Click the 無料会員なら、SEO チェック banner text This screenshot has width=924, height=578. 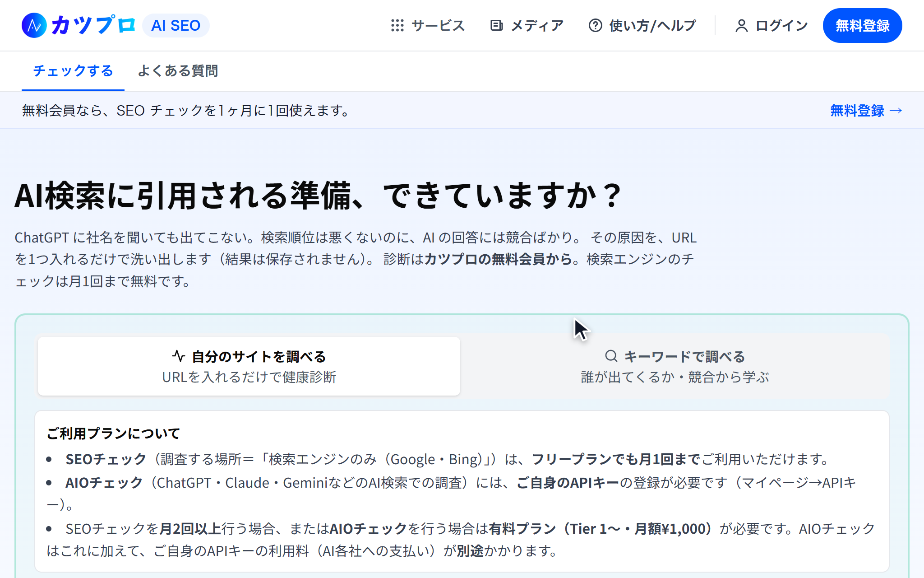click(185, 111)
